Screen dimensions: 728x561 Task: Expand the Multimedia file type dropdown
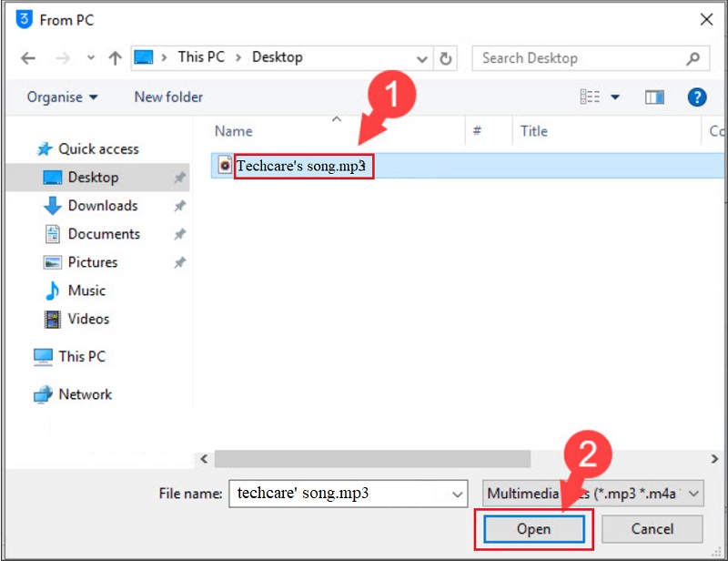(693, 494)
